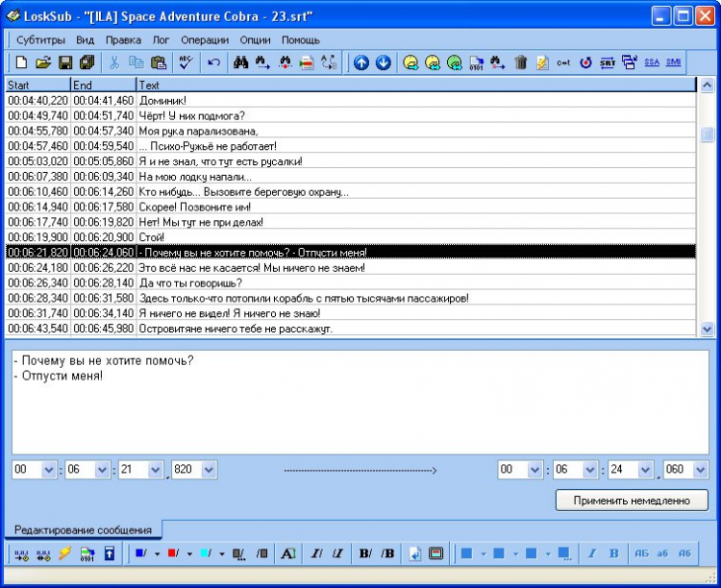This screenshot has width=721, height=588.
Task: Click the dark blue text color icon
Action: 141,553
